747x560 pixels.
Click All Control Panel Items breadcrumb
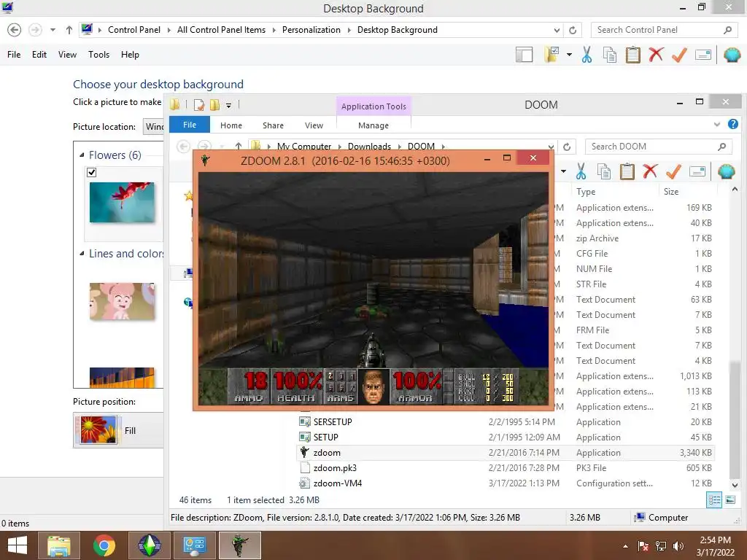coord(221,30)
